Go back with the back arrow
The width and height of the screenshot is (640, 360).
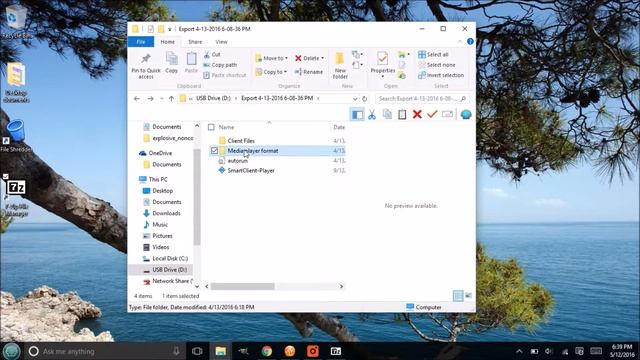pos(137,99)
